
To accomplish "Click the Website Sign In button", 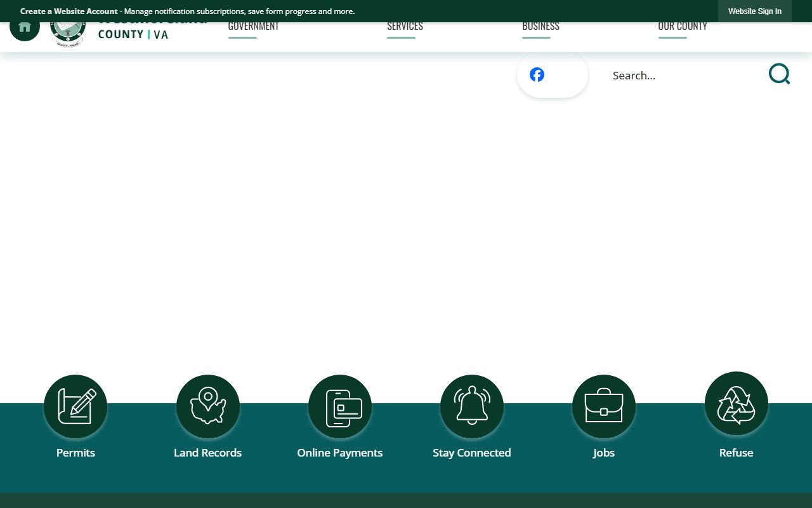I will 754,11.
